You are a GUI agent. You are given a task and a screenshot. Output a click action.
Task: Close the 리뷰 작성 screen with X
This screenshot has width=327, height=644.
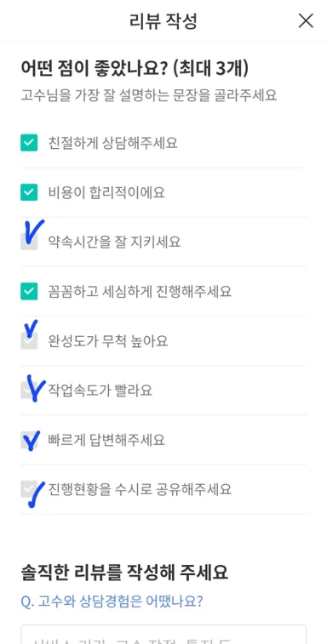tap(306, 20)
